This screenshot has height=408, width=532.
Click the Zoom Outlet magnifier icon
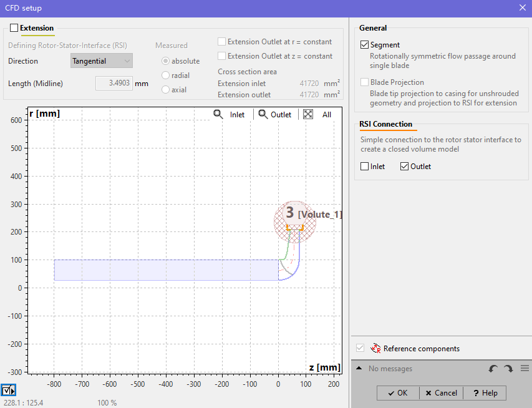click(263, 114)
